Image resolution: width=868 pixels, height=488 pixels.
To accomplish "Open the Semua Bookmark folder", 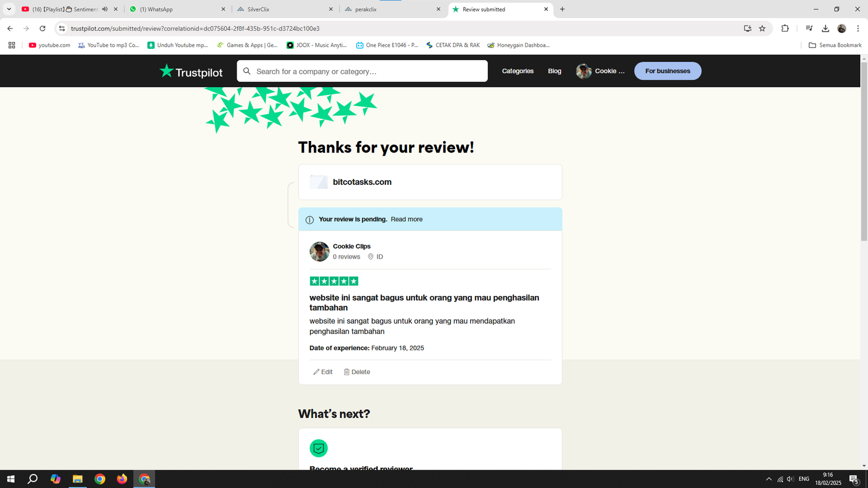I will click(835, 45).
